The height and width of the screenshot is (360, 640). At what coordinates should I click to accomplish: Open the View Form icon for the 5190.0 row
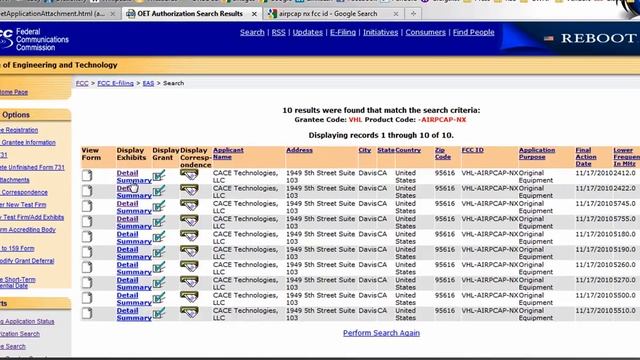pos(87,252)
